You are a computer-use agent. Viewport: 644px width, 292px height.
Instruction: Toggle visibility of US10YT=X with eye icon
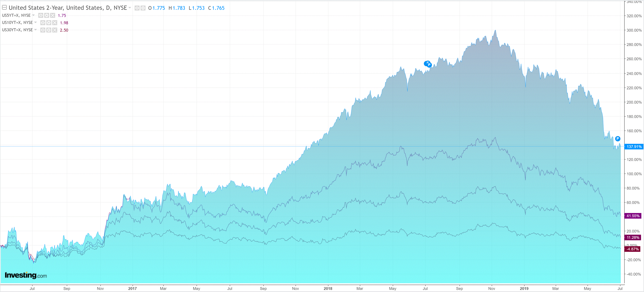[x=43, y=23]
